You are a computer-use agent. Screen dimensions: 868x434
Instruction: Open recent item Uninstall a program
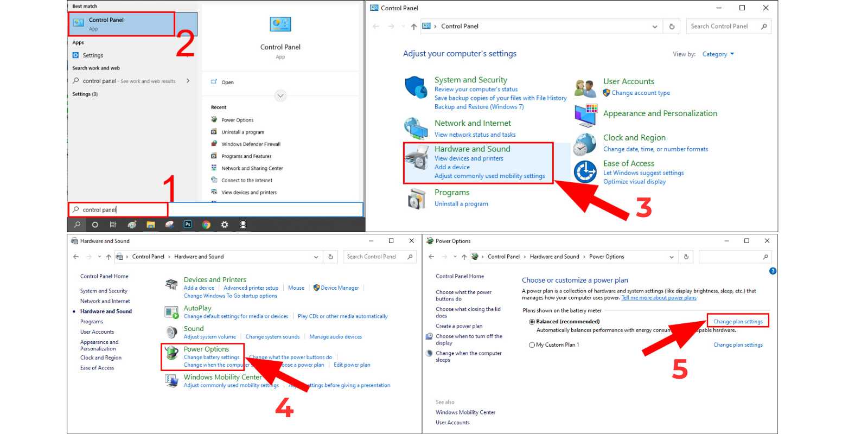(242, 132)
